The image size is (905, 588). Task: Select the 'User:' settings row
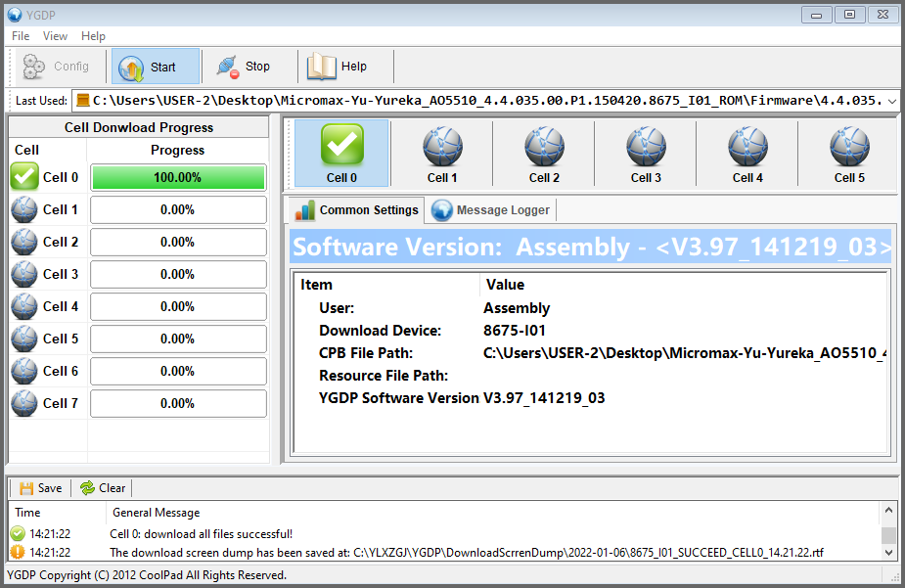(x=590, y=308)
